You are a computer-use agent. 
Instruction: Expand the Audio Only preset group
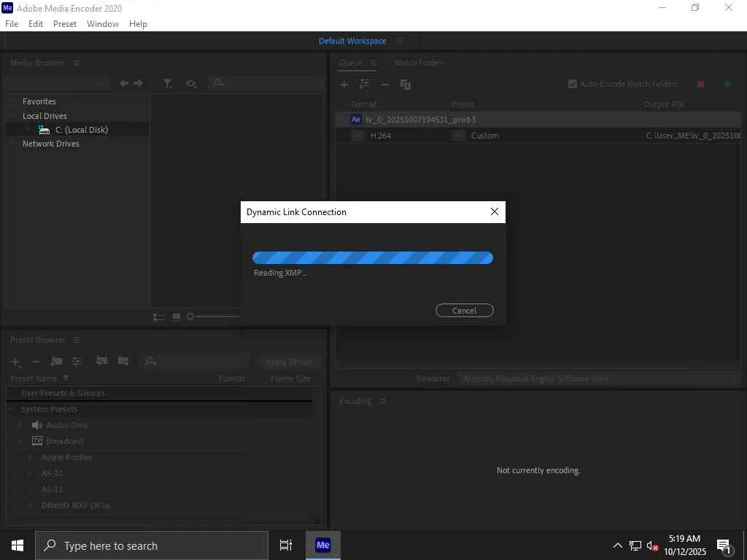tap(20, 425)
